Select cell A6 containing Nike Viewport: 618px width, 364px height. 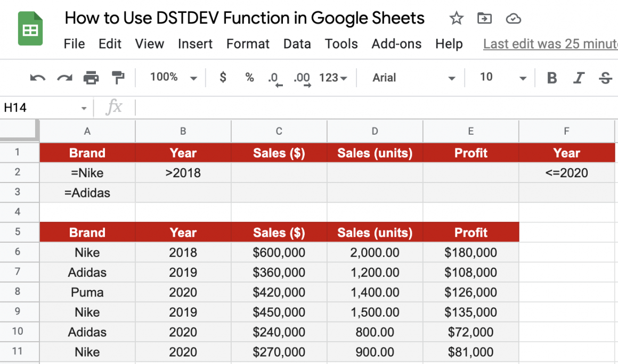coord(87,252)
